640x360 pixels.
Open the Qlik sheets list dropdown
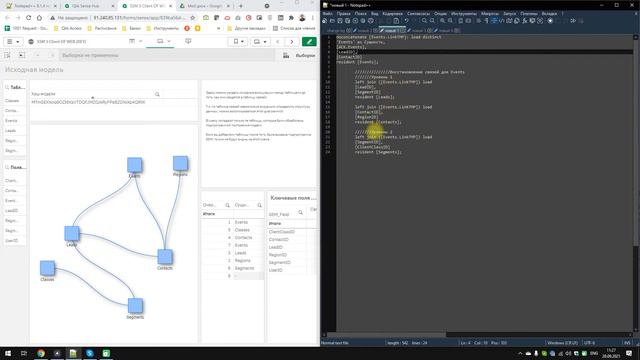260,42
